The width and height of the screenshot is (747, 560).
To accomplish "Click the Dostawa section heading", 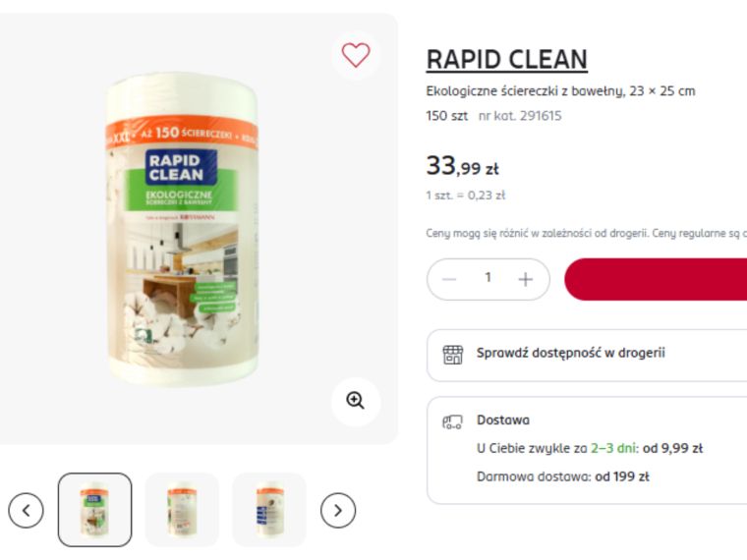I will (503, 420).
